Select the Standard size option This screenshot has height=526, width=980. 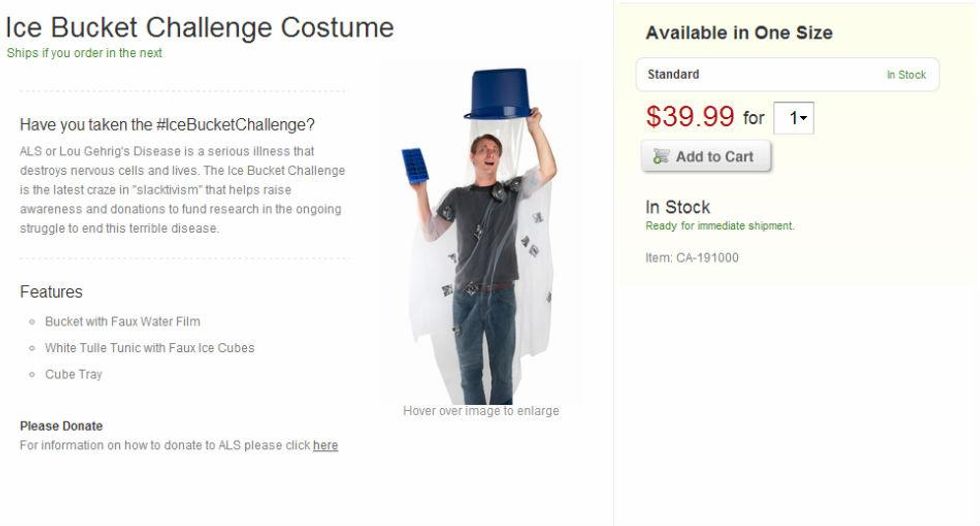[x=788, y=74]
